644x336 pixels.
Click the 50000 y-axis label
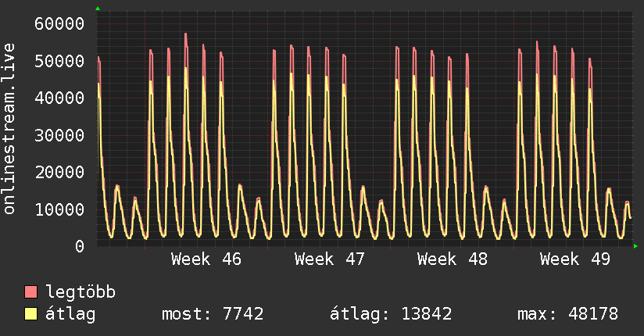click(x=59, y=61)
